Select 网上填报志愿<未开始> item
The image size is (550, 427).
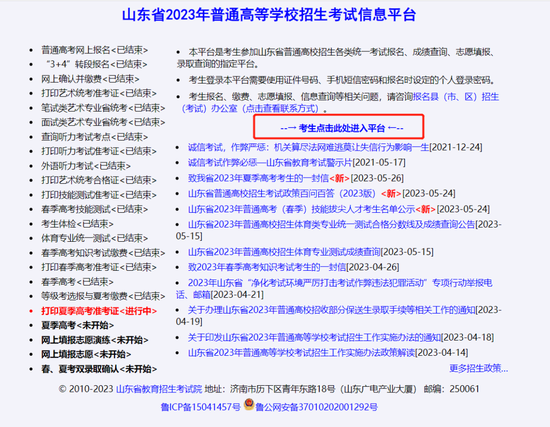(86, 354)
